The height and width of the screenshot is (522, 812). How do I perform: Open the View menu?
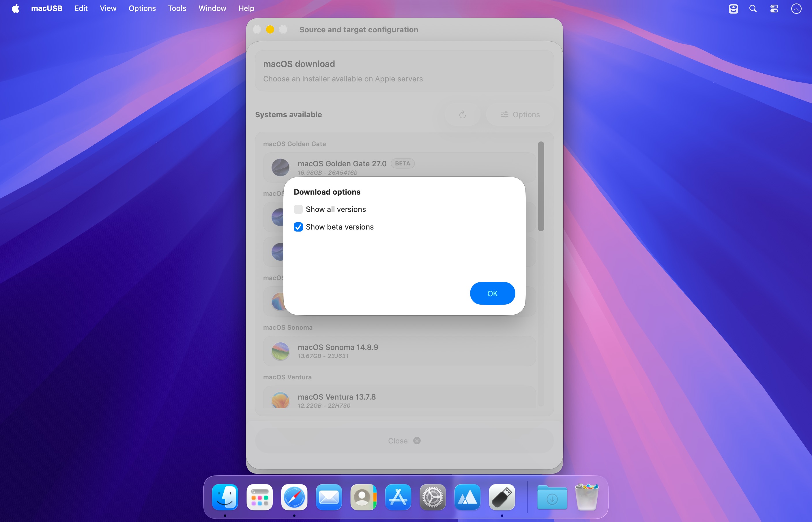tap(108, 8)
